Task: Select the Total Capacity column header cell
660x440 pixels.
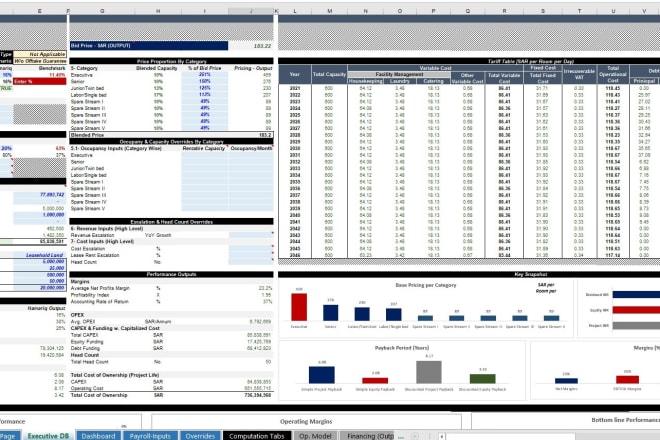Action: pos(329,75)
